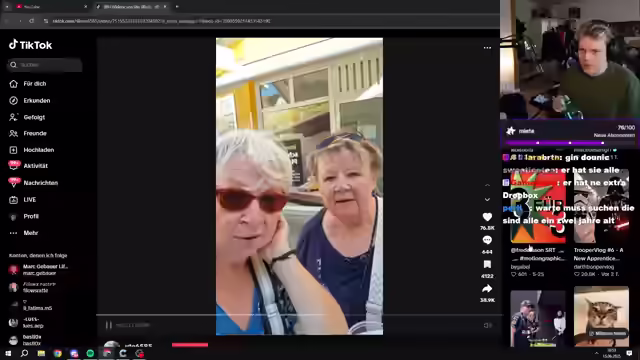The width and height of the screenshot is (640, 360).
Task: Open the motiongraphic video thumbnail
Action: click(x=538, y=207)
